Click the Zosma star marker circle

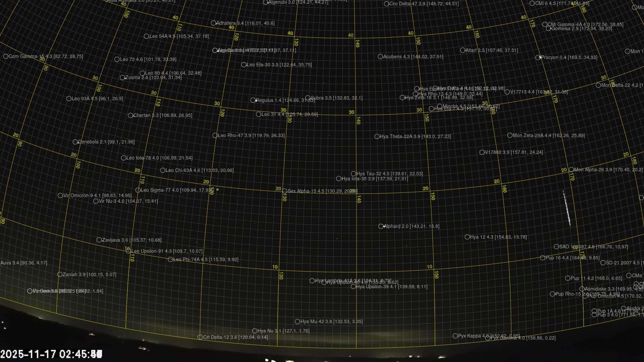[122, 78]
